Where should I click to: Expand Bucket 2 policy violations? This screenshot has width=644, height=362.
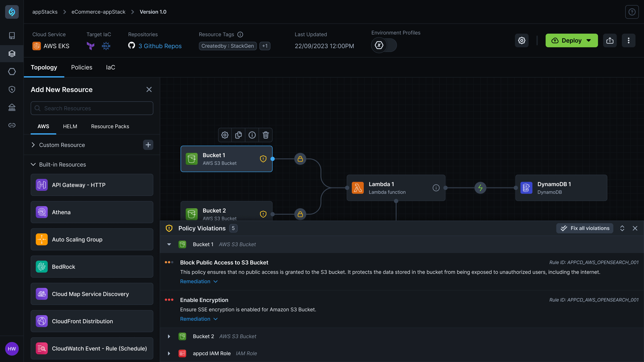[x=169, y=336]
